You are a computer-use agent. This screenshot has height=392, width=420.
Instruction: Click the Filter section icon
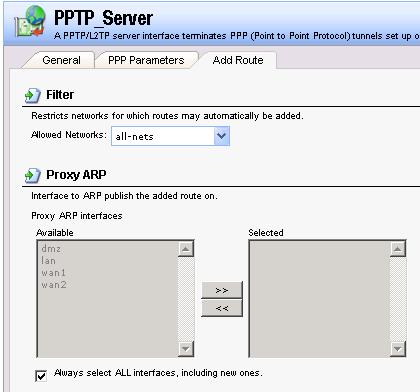tap(33, 95)
